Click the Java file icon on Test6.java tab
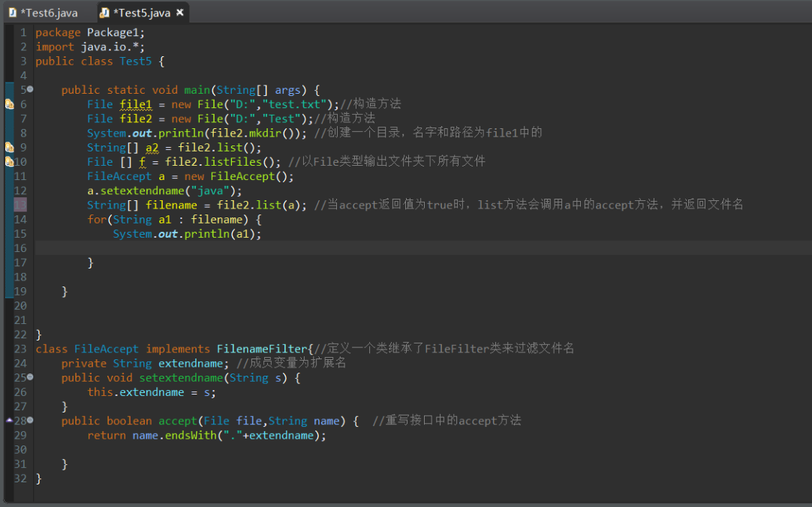 tap(12, 13)
